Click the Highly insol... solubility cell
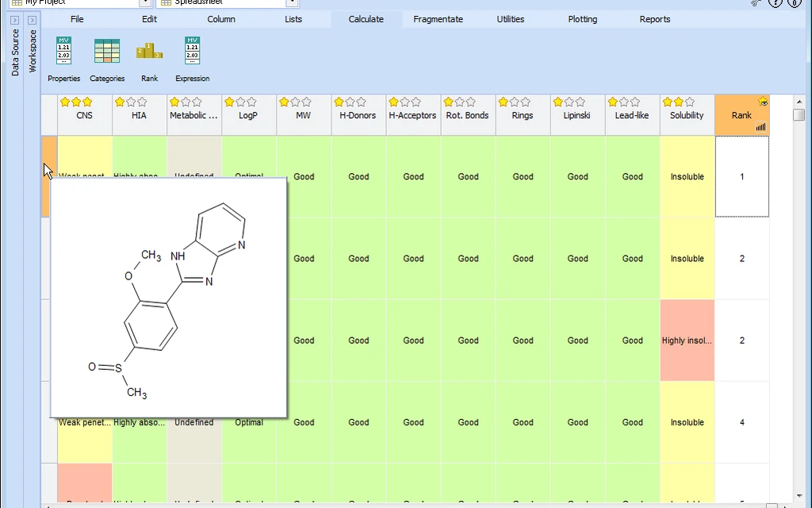Viewport: 812px width, 508px height. tap(688, 341)
